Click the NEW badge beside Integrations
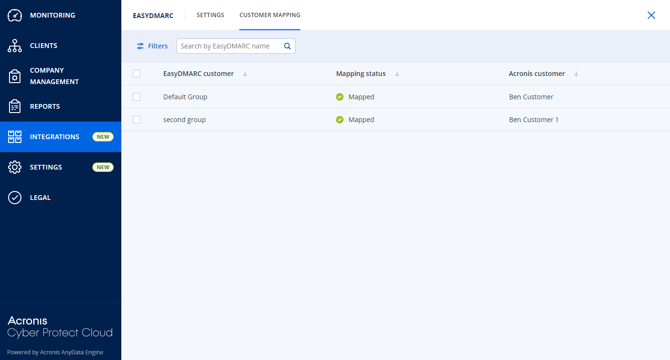670x360 pixels. click(103, 137)
